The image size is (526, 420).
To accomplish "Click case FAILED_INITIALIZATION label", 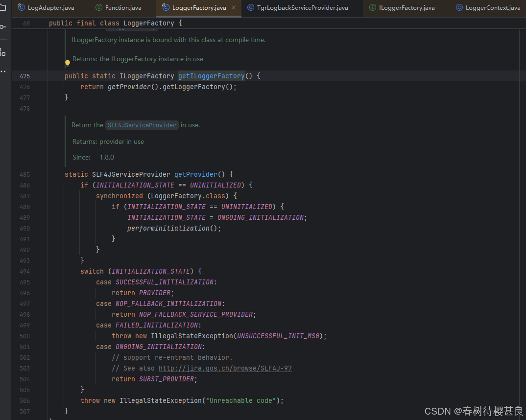I will pyautogui.click(x=148, y=325).
